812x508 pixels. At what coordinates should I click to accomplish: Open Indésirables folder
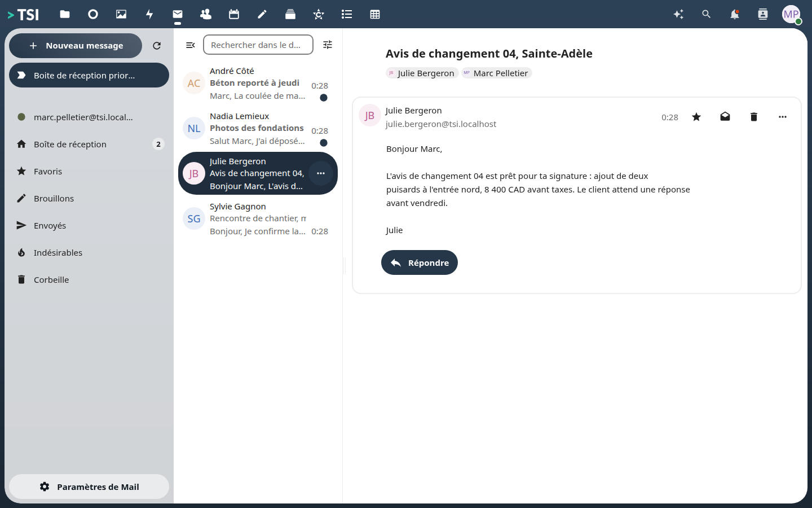pyautogui.click(x=89, y=252)
